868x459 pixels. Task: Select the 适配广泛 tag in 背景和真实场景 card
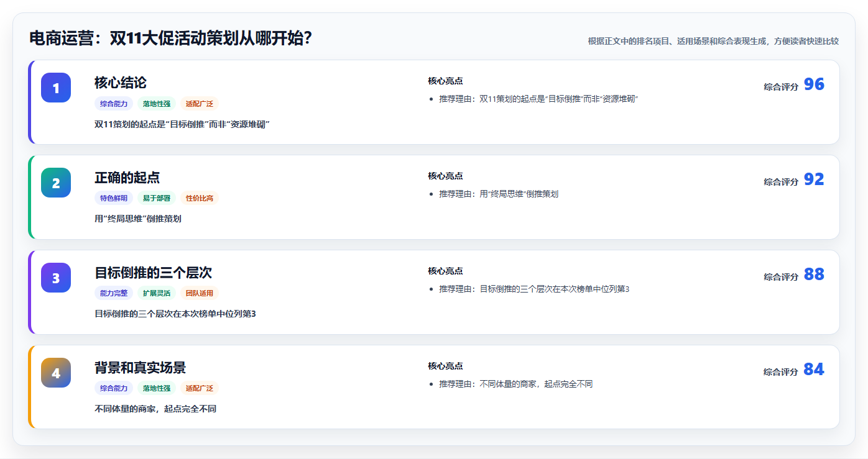point(200,388)
